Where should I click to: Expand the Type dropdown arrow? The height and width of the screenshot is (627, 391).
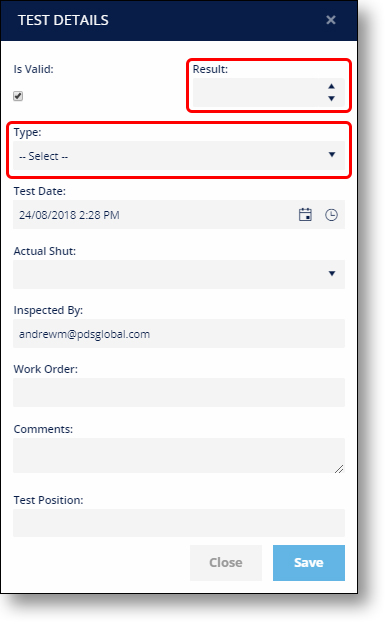[x=332, y=155]
